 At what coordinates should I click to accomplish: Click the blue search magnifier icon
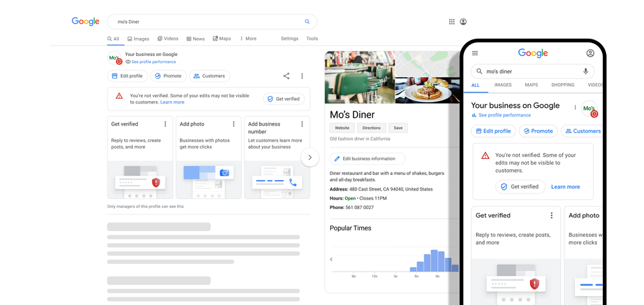coord(307,22)
